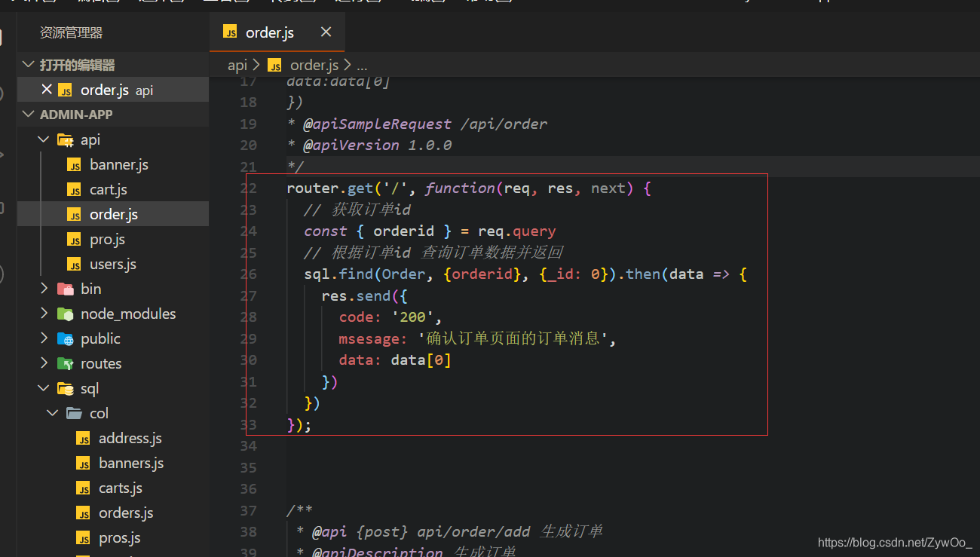Click the msesage: '确认订单页面的订单消息' line
980x557 pixels.
click(x=477, y=338)
